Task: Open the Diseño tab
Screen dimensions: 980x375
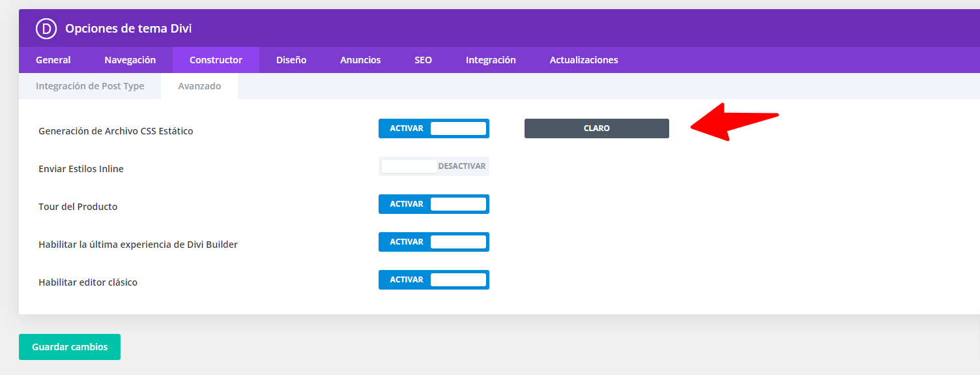Action: [x=291, y=60]
